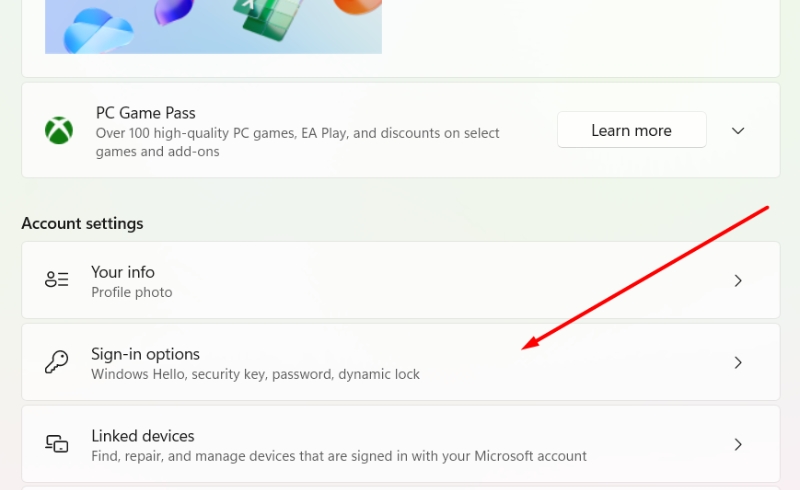Click the Learn more button
The image size is (800, 490).
(632, 130)
